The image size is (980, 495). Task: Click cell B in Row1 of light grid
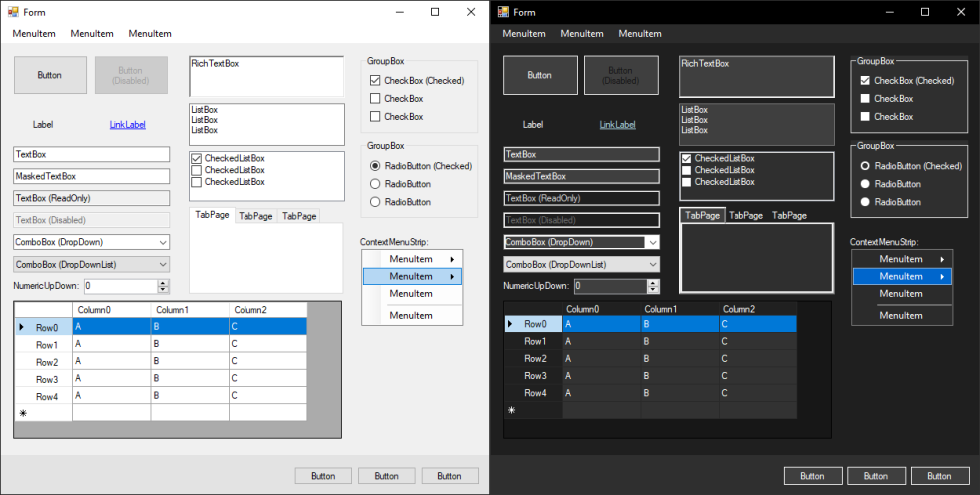(x=190, y=344)
